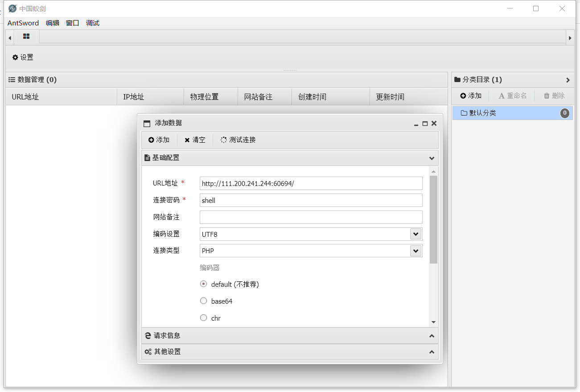Click the grid icon on the tab bar
The height and width of the screenshot is (392, 580).
26,37
